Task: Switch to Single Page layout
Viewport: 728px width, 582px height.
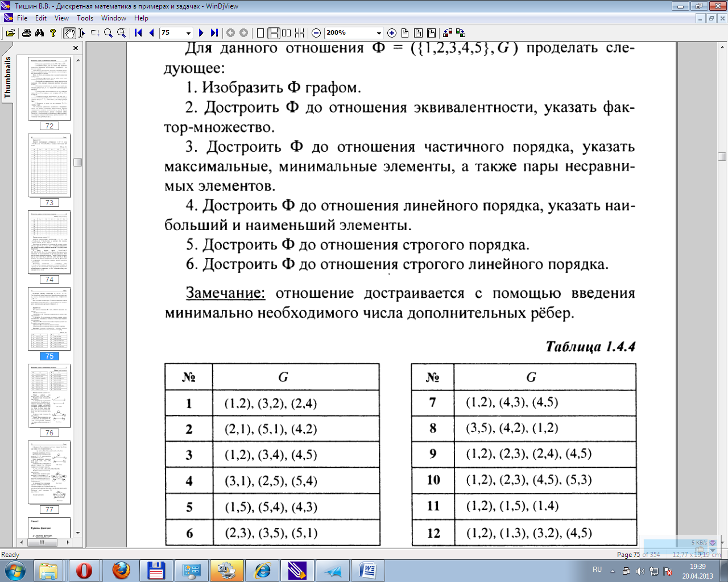Action: tap(260, 33)
